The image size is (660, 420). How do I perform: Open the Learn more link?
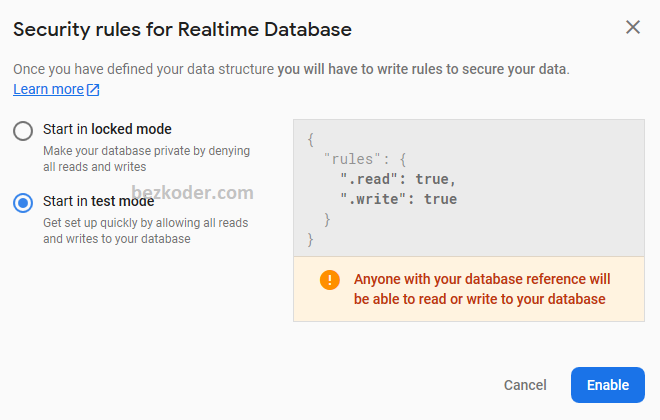48,89
